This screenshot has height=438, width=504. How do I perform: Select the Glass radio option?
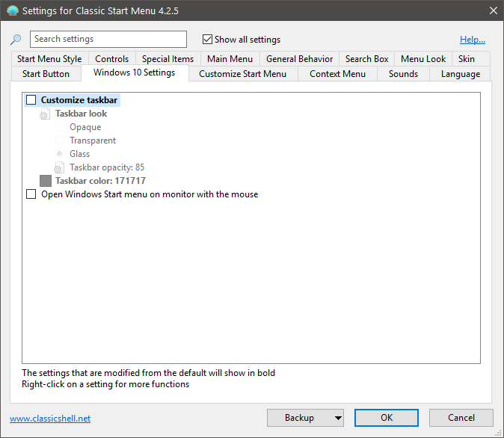[60, 154]
